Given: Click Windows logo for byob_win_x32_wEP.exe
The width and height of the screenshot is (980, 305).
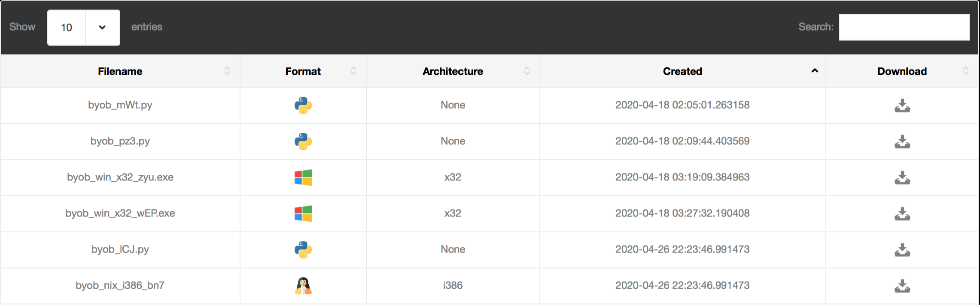Looking at the screenshot, I should tap(303, 213).
